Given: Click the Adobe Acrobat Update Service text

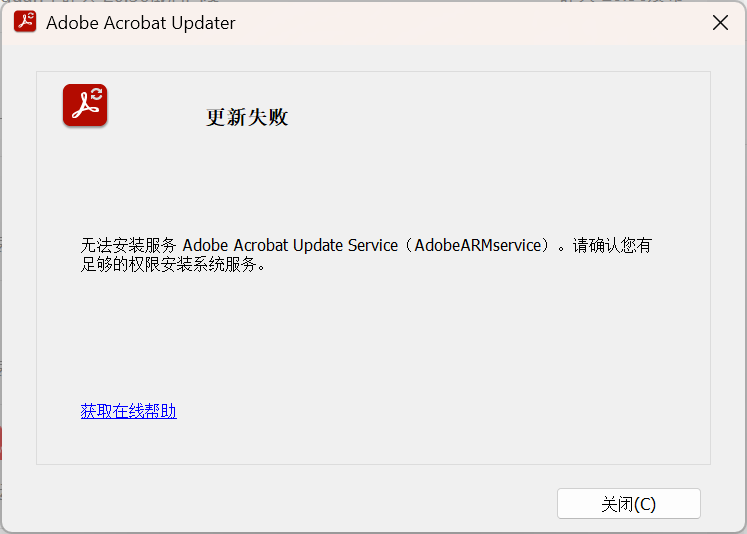Looking at the screenshot, I should click(x=290, y=245).
